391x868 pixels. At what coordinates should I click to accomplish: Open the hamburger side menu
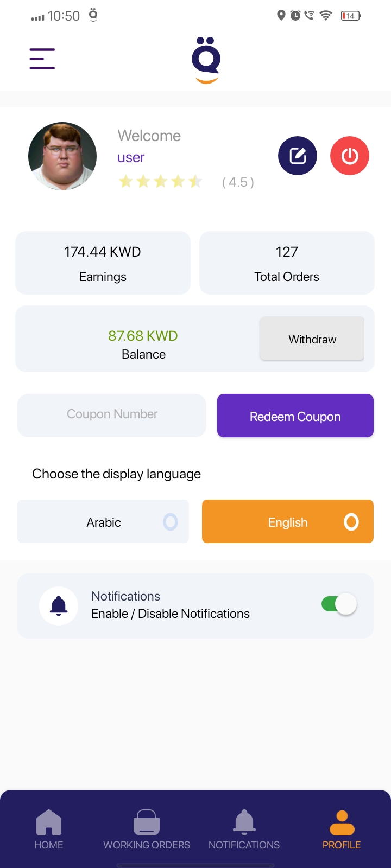point(42,59)
